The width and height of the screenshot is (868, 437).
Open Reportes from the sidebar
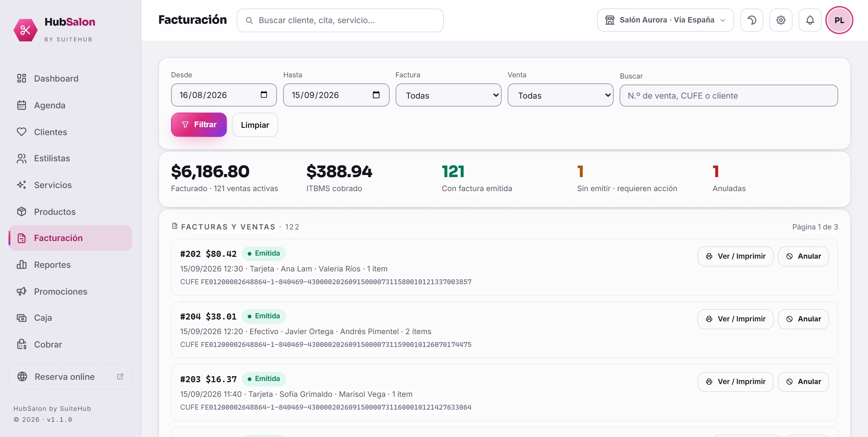click(x=70, y=264)
